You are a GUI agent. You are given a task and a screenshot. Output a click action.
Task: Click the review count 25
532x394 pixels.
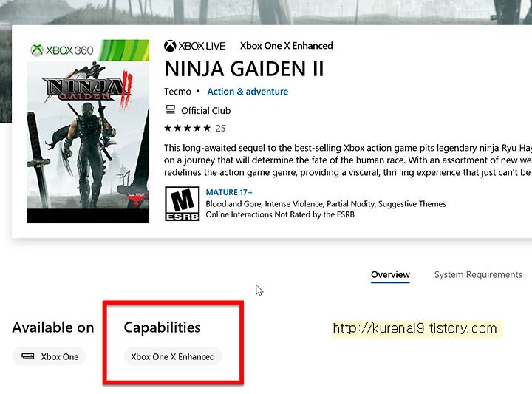[x=220, y=129]
